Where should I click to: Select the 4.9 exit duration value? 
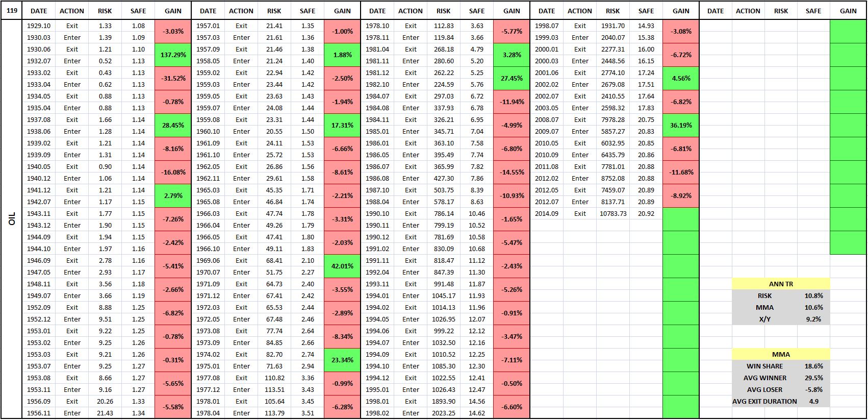(813, 401)
